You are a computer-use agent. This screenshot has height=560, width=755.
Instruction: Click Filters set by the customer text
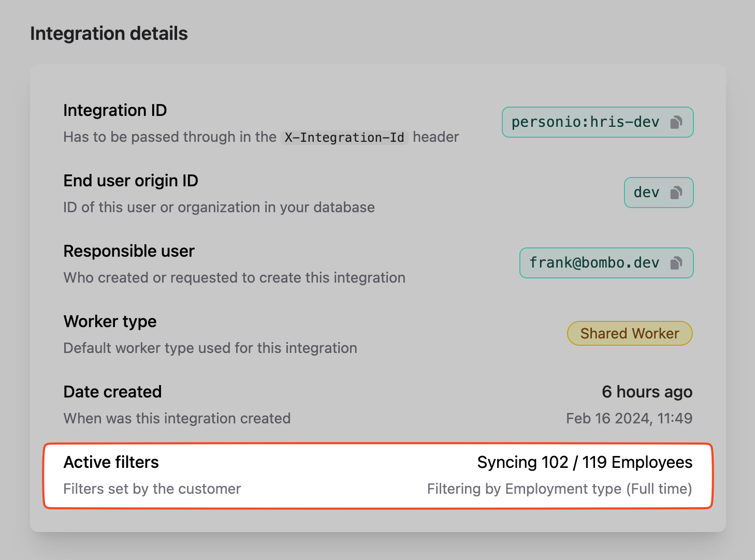click(x=152, y=489)
